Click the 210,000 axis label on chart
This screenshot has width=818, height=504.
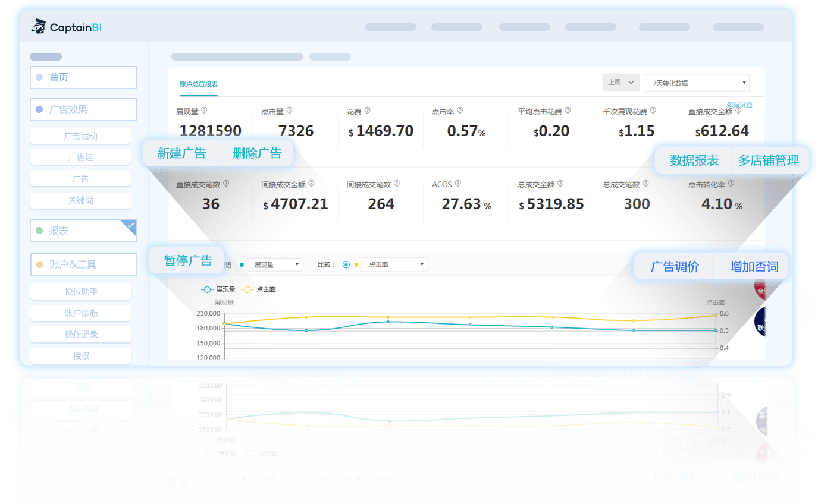209,314
